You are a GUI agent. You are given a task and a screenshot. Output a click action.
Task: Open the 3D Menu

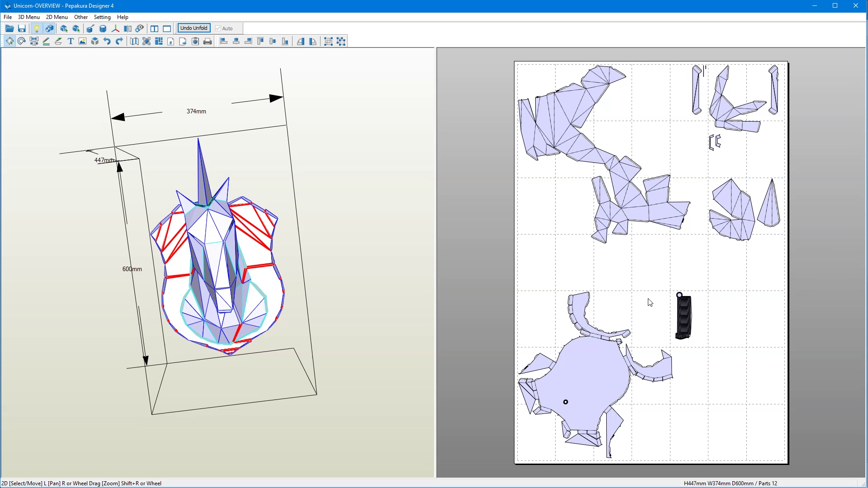tap(29, 17)
